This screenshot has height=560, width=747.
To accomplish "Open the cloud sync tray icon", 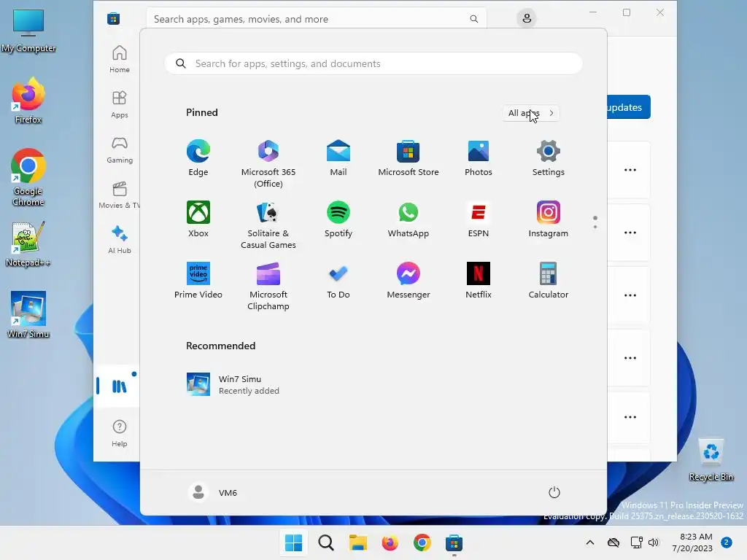I will [x=614, y=542].
